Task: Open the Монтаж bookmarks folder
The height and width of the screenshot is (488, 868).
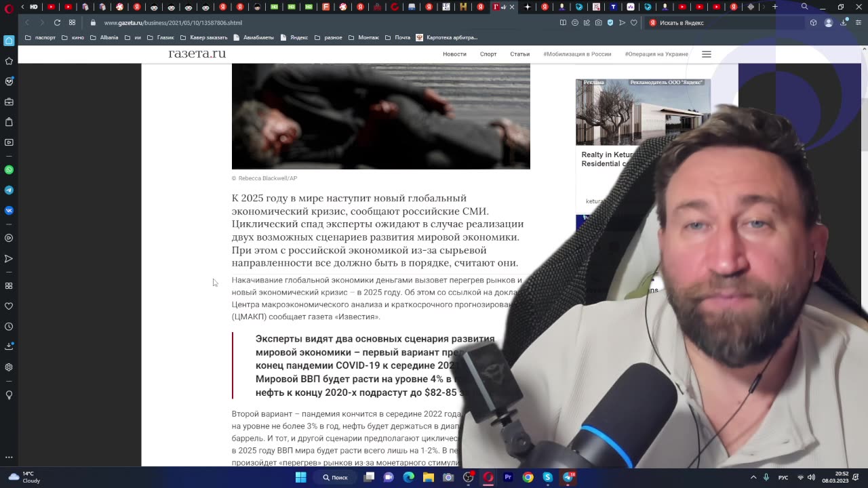Action: (363, 37)
